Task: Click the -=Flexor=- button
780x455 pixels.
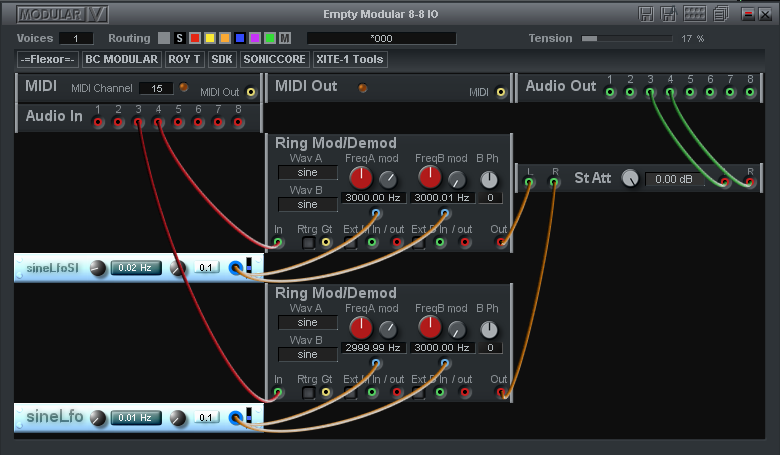Action: click(x=48, y=59)
